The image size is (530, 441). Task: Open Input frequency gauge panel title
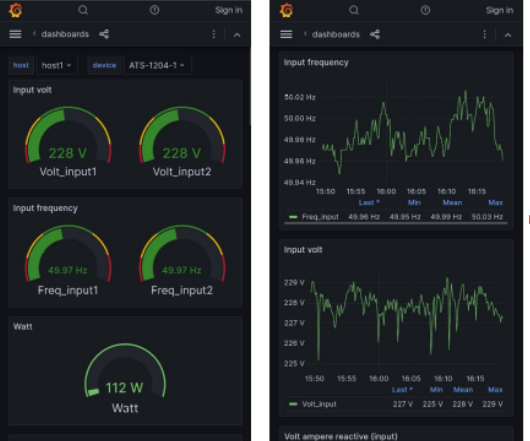(x=45, y=208)
